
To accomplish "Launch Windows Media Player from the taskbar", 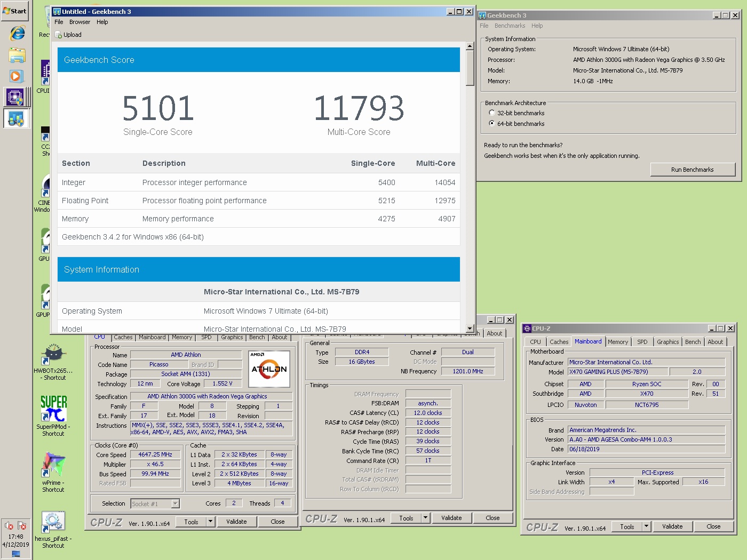I will click(x=16, y=76).
